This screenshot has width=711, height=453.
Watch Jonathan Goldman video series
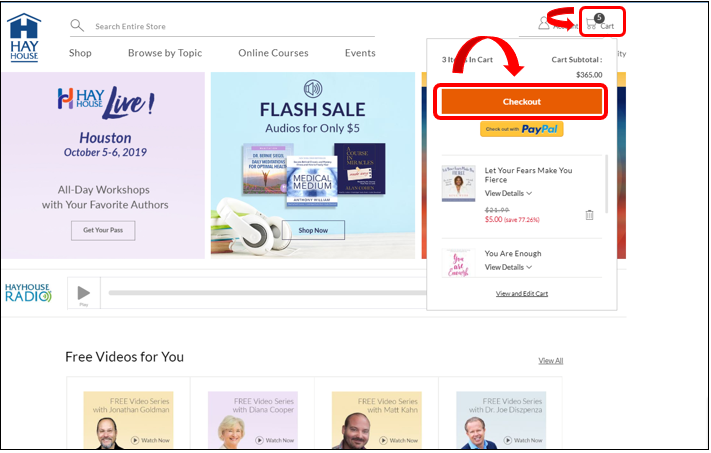pyautogui.click(x=152, y=440)
